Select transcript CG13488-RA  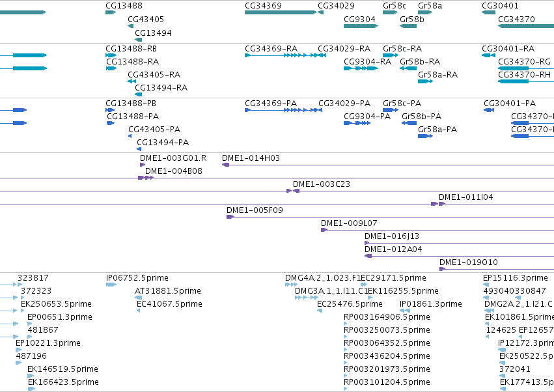(x=133, y=61)
